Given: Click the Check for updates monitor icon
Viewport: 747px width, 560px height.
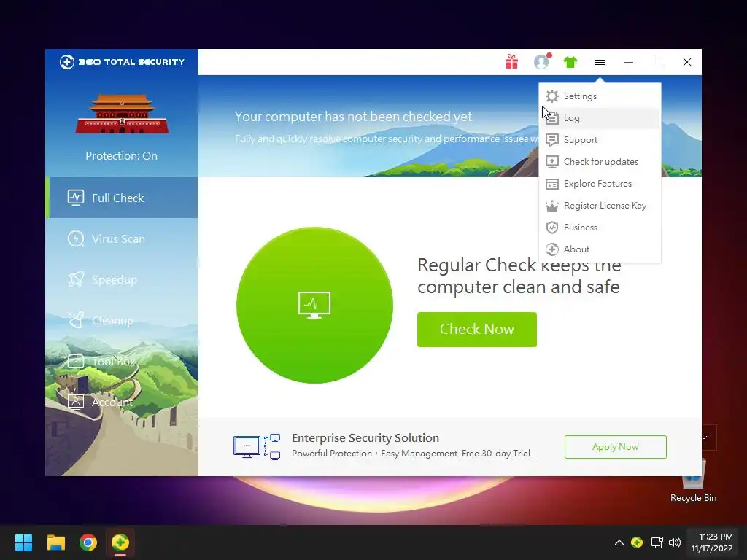Looking at the screenshot, I should click(x=552, y=162).
